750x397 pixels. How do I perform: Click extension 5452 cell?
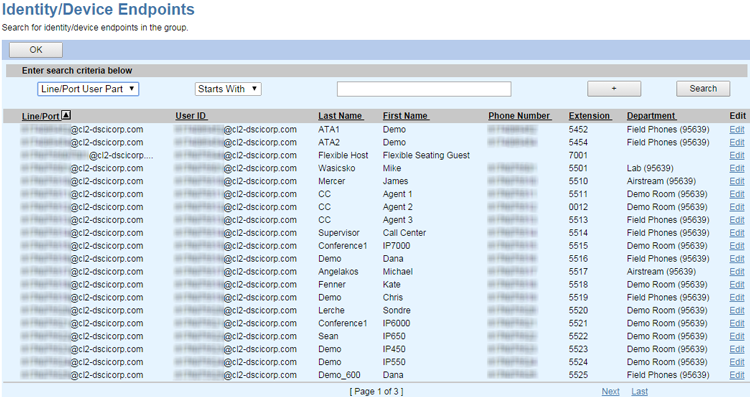pyautogui.click(x=578, y=130)
